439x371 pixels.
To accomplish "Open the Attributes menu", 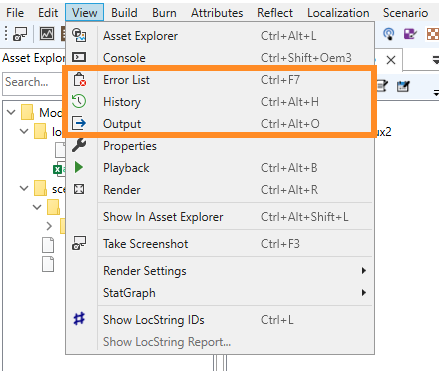I will coord(217,13).
